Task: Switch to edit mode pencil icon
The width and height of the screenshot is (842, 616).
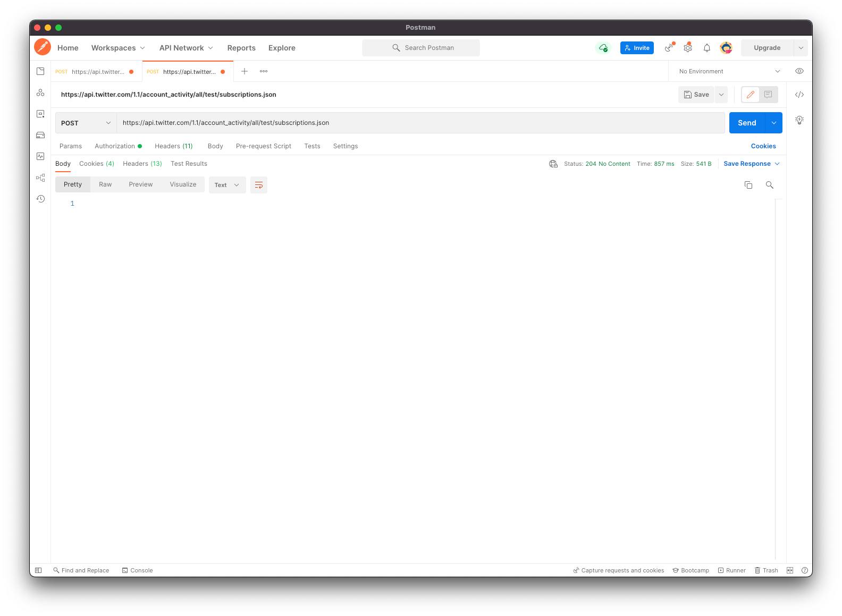Action: pos(751,95)
